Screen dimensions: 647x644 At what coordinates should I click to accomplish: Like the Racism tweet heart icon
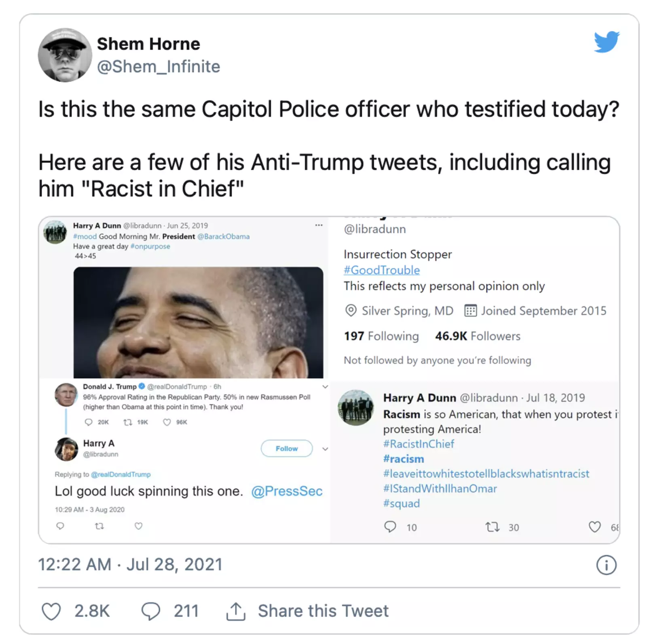(594, 527)
